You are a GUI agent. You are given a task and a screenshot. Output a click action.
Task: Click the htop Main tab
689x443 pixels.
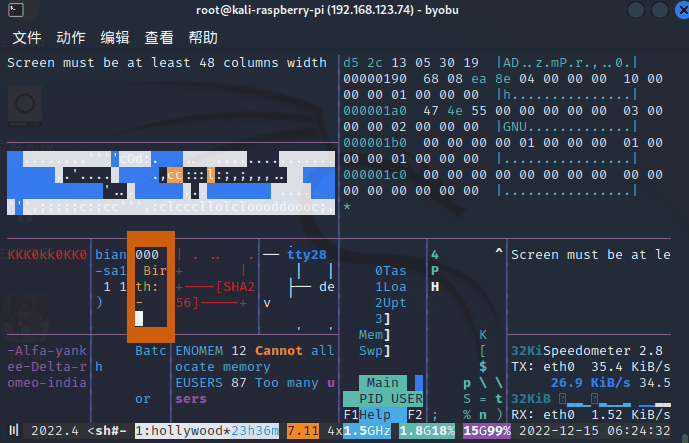[383, 383]
